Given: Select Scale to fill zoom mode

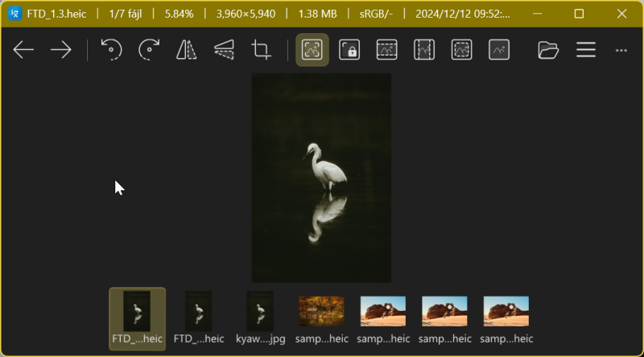Looking at the screenshot, I should coord(499,50).
